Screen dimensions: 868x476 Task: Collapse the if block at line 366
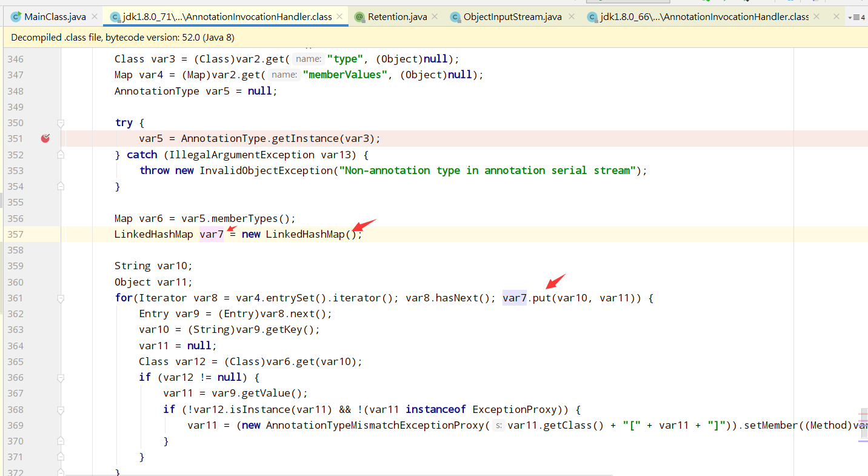(x=61, y=377)
